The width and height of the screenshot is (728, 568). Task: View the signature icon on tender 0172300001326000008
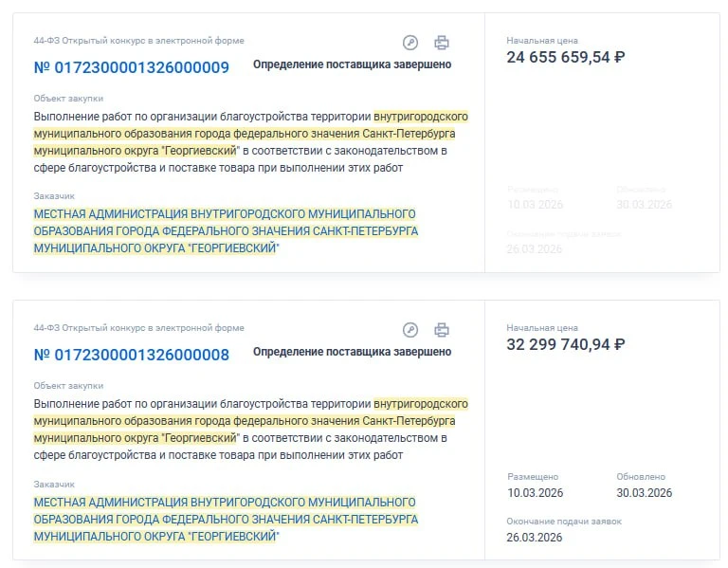[409, 330]
